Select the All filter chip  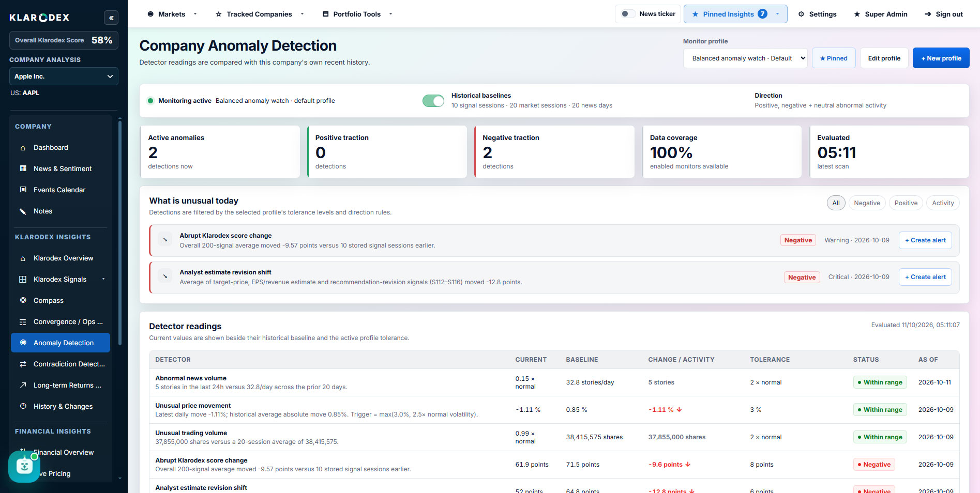pyautogui.click(x=836, y=203)
